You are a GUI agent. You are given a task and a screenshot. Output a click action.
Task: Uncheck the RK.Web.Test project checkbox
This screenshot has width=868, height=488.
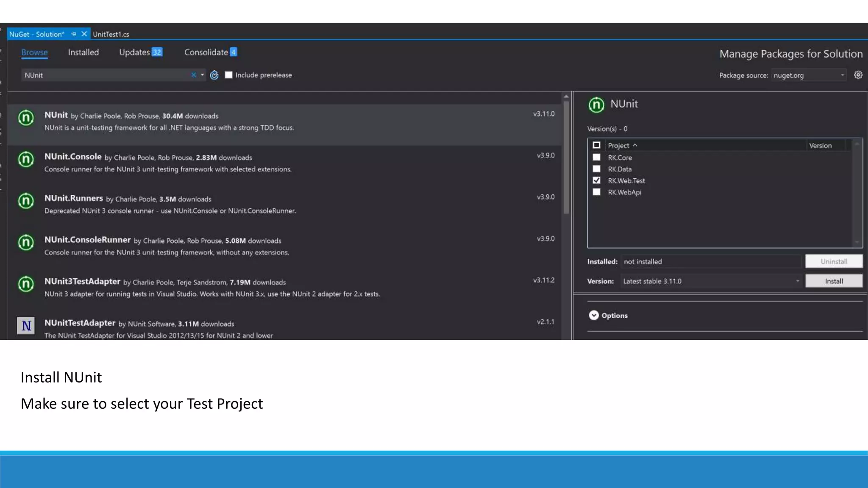click(596, 180)
